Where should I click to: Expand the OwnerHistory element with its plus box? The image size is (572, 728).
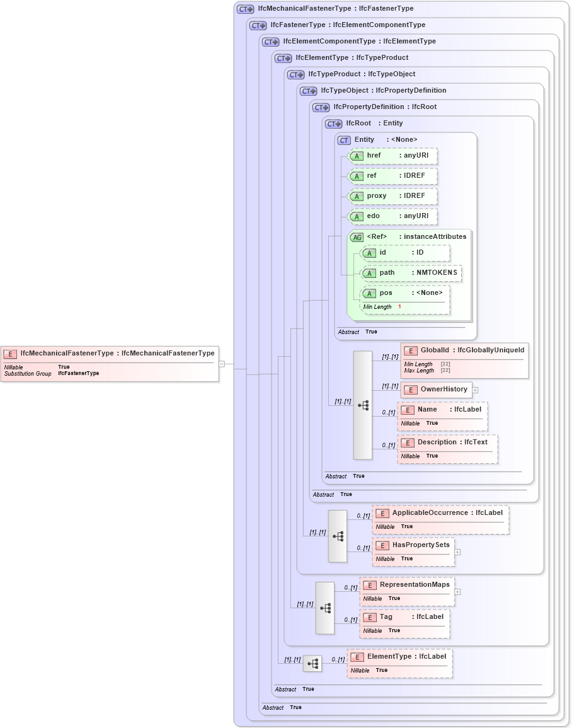click(475, 390)
